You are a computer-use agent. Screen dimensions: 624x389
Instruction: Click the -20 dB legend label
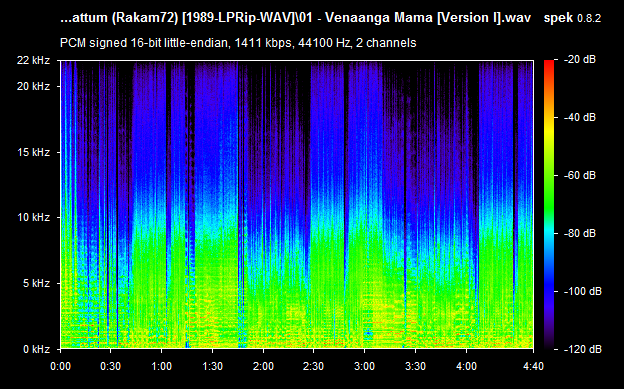tap(580, 60)
